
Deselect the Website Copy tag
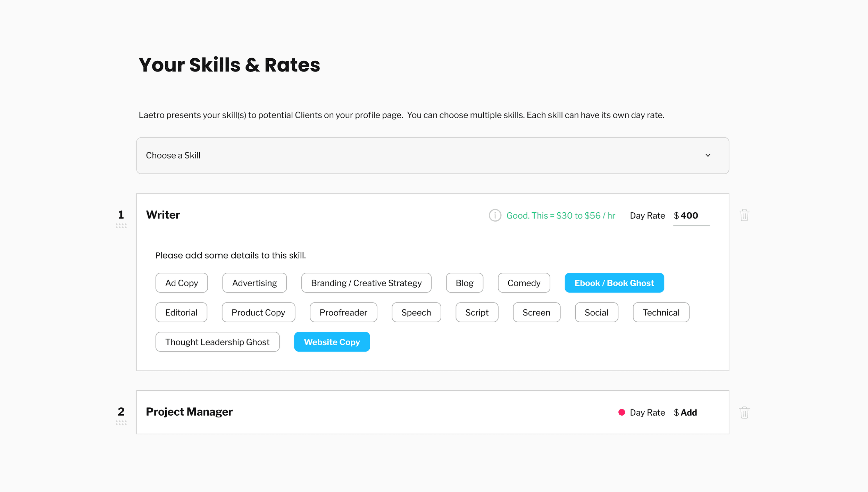(332, 342)
